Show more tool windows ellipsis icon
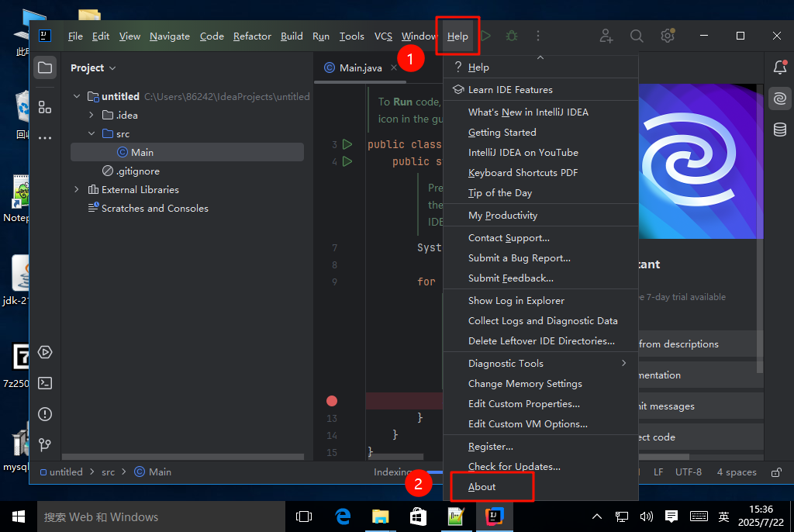The width and height of the screenshot is (794, 532). [x=45, y=138]
